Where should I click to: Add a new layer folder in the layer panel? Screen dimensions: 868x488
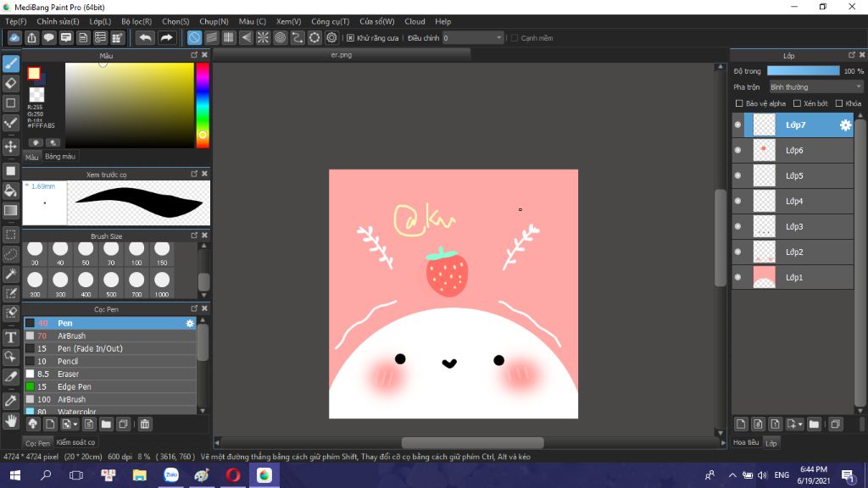[814, 424]
